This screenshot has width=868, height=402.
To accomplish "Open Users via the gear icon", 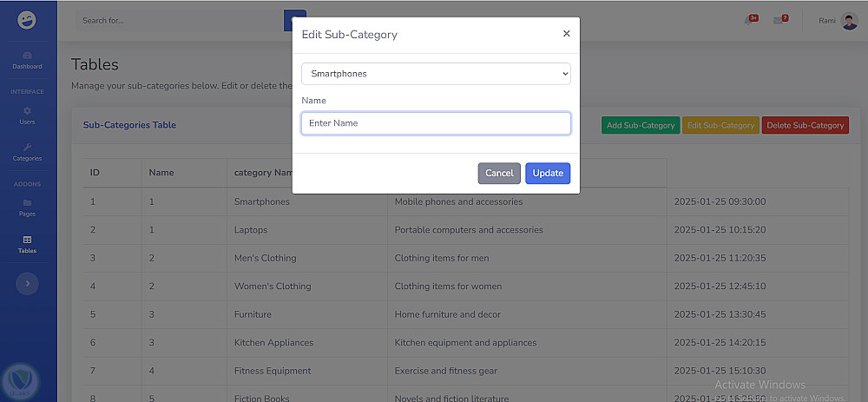I will tap(27, 110).
